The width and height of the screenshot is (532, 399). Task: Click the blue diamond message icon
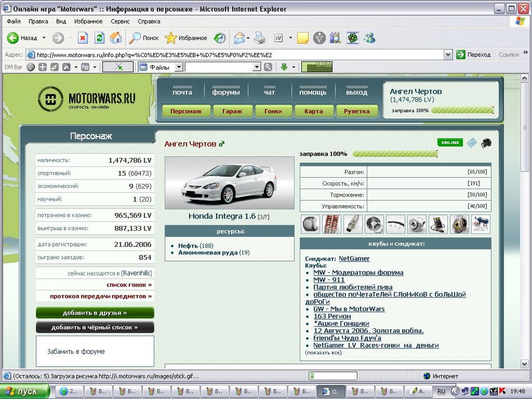tap(471, 143)
